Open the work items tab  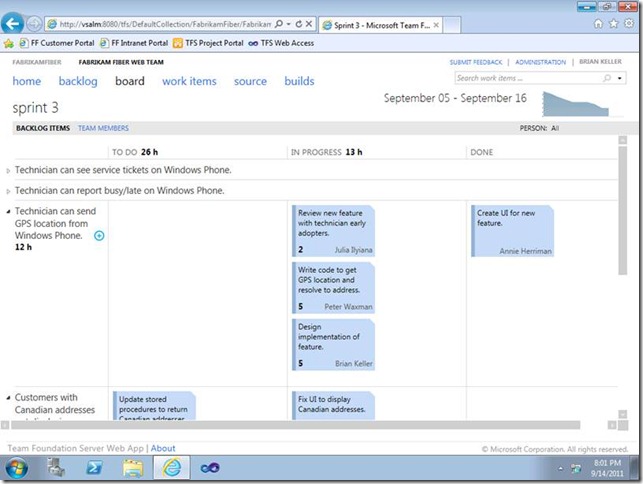(x=189, y=81)
